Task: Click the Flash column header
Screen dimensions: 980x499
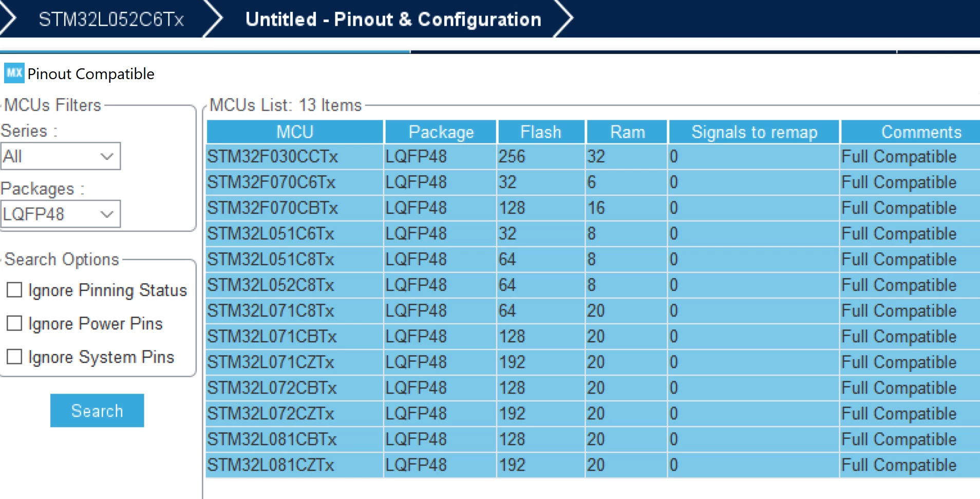Action: pos(541,132)
